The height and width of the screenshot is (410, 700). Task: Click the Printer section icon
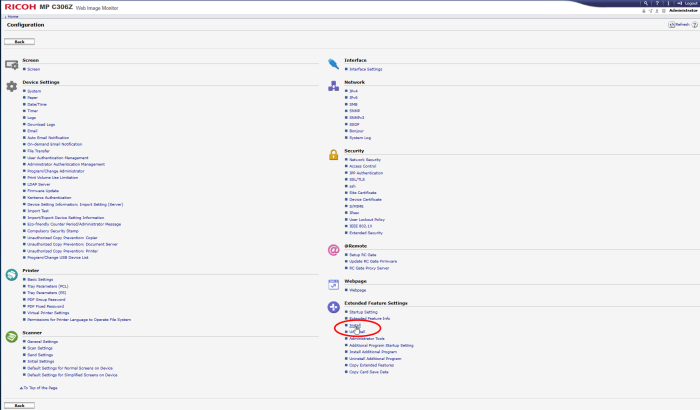12,274
